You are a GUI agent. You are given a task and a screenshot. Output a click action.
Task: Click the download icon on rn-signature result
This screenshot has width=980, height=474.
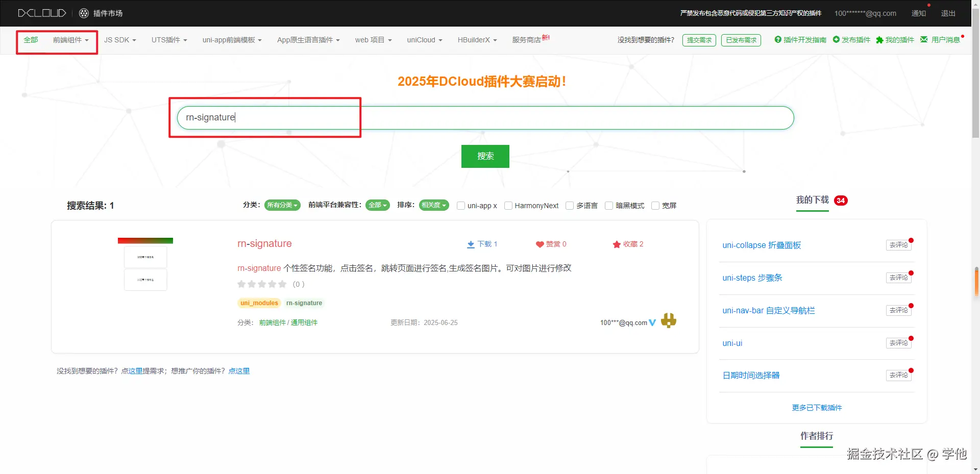(470, 244)
